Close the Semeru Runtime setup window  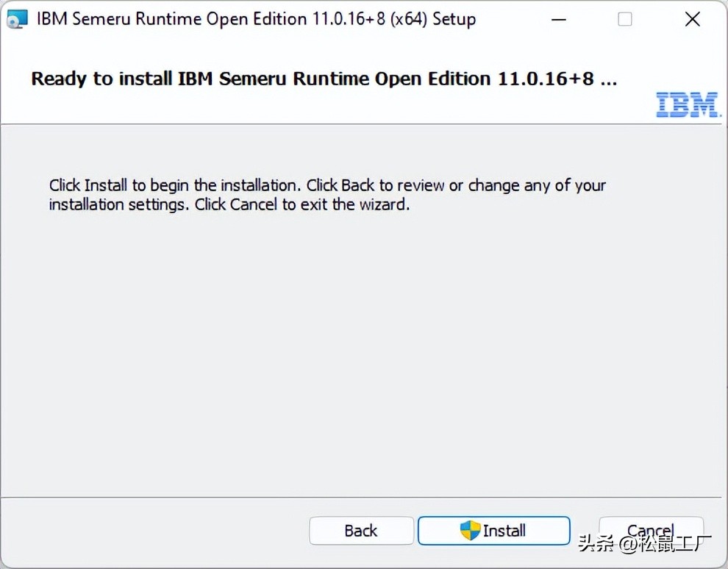(692, 19)
